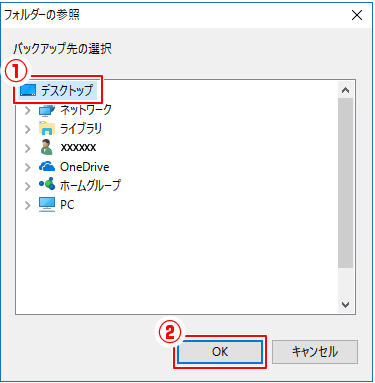Expand the ネットワーク tree node
The width and height of the screenshot is (375, 383).
pyautogui.click(x=28, y=110)
